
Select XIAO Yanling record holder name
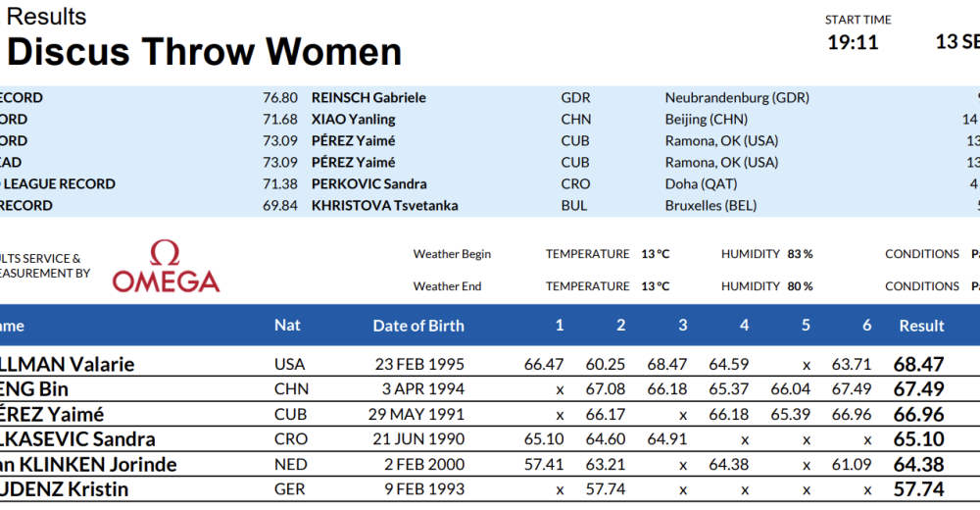tap(354, 120)
